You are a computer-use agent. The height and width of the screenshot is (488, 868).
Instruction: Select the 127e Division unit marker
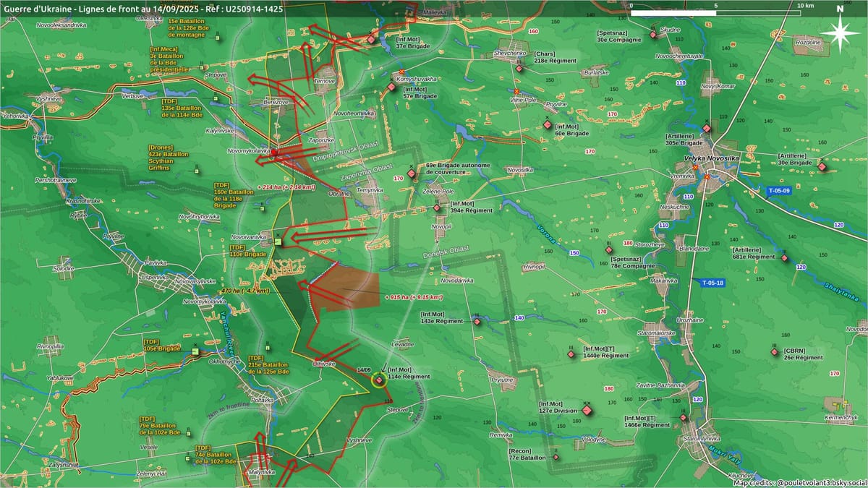click(x=587, y=411)
